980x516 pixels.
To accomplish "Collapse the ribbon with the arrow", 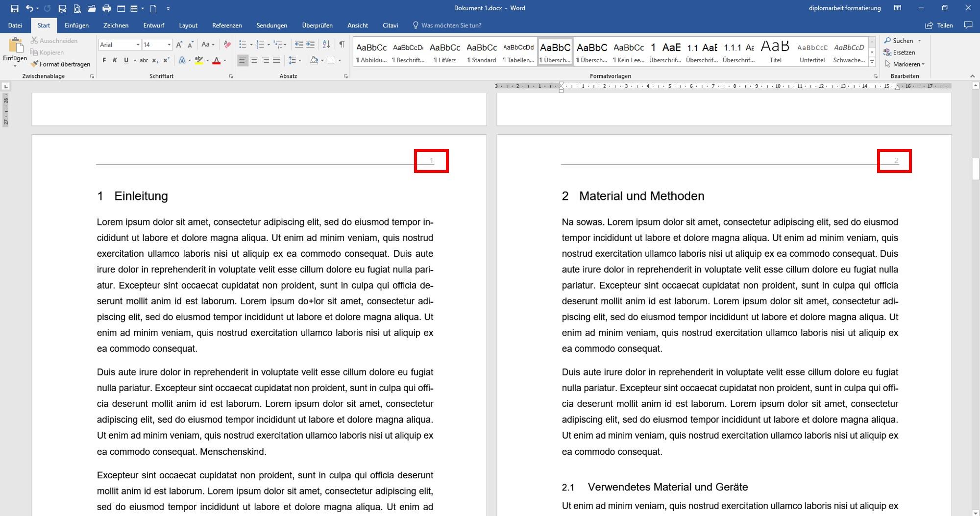I will coord(972,76).
